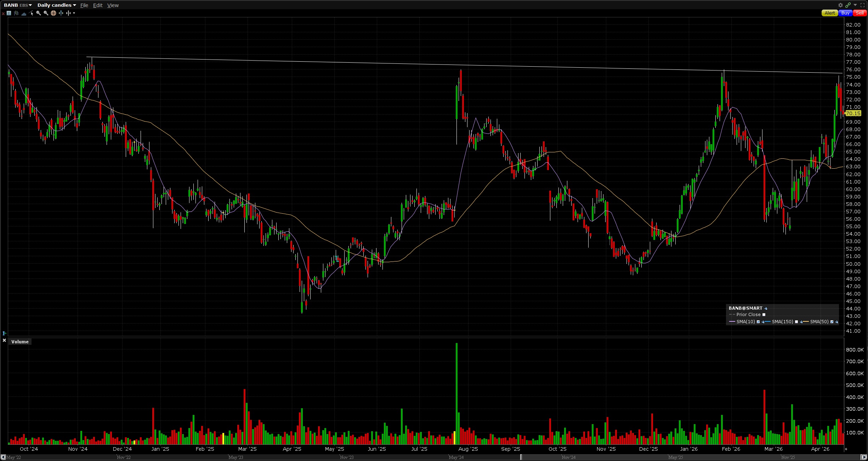Image resolution: width=868 pixels, height=461 pixels.
Task: Open the Daily candles dropdown
Action: pyautogui.click(x=57, y=5)
